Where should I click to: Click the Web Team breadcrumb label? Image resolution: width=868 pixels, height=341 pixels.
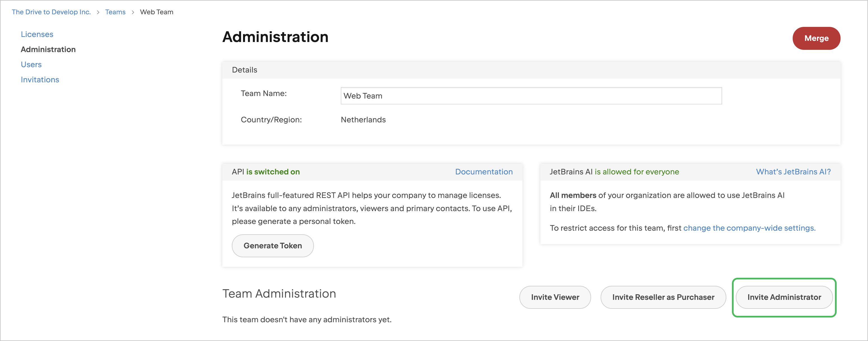click(x=156, y=12)
